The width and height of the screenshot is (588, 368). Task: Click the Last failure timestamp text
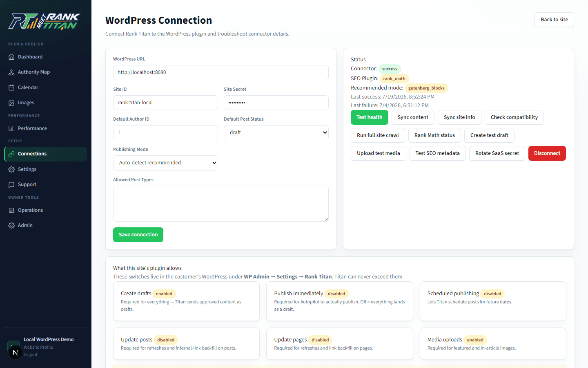[390, 105]
